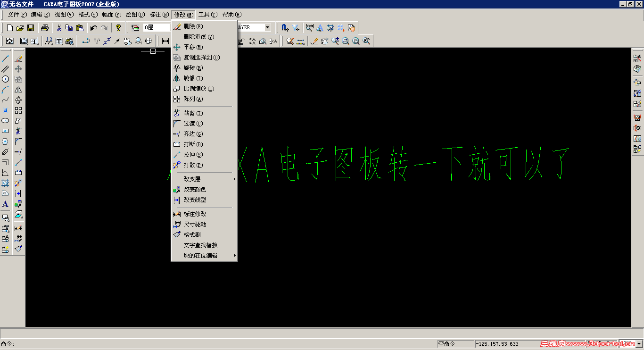
Task: Open layer control icon beside the 0层 box
Action: [135, 28]
